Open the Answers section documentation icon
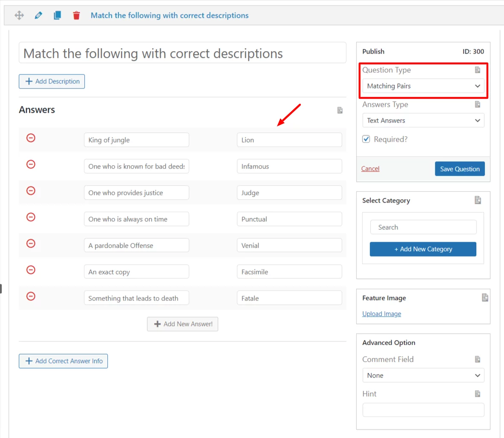Viewport: 504px width, 438px height. [x=340, y=110]
